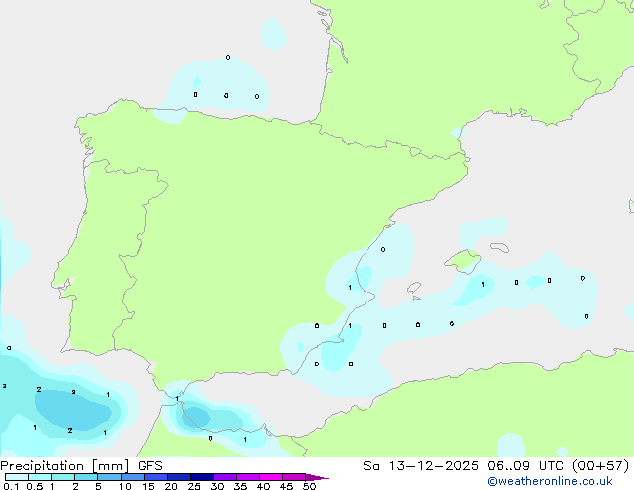
Task: Select the 0.5–1 mm legend color swatch
Action: (40, 477)
